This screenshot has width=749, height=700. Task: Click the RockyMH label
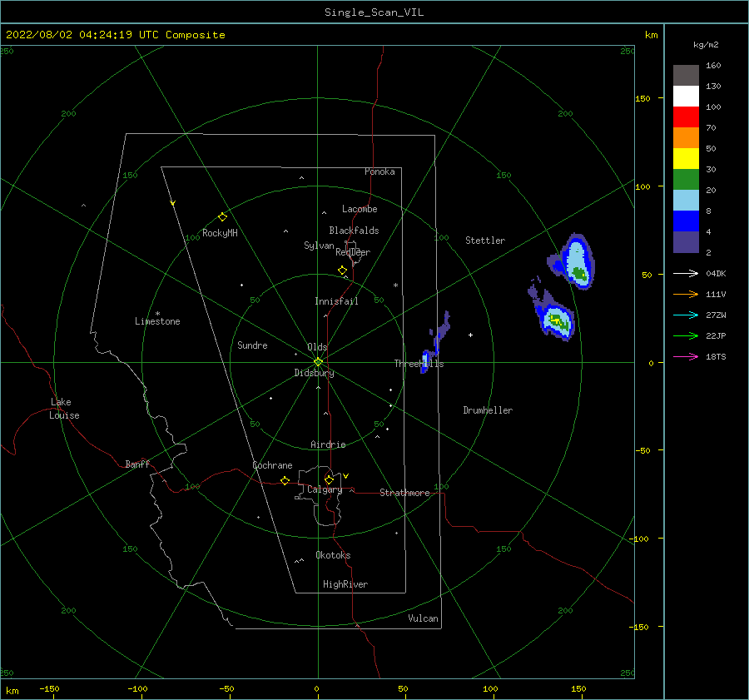(220, 233)
